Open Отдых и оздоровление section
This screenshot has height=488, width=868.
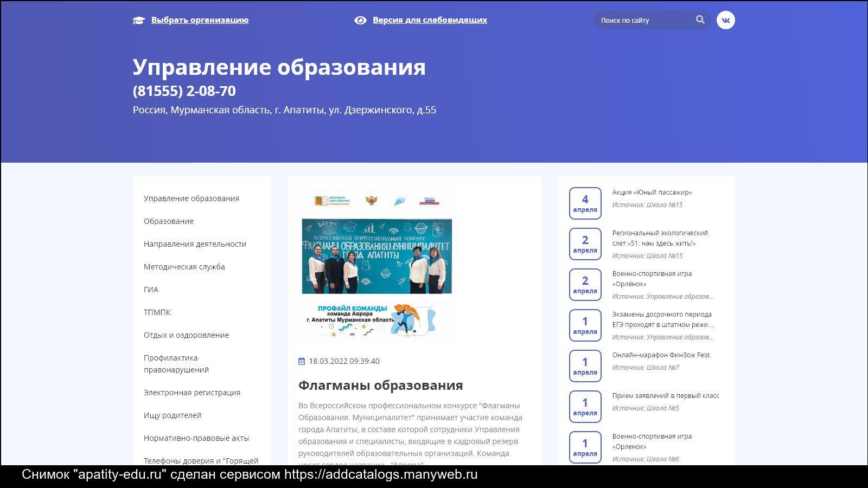tap(186, 335)
